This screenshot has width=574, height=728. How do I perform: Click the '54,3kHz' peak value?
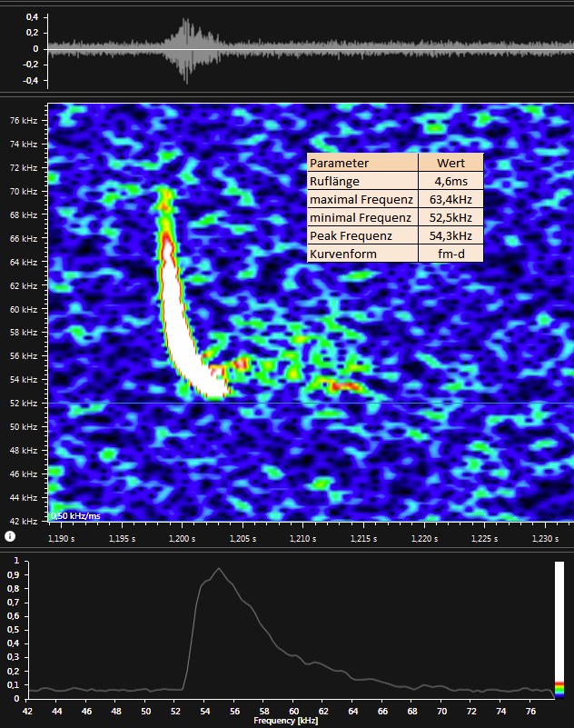click(450, 235)
